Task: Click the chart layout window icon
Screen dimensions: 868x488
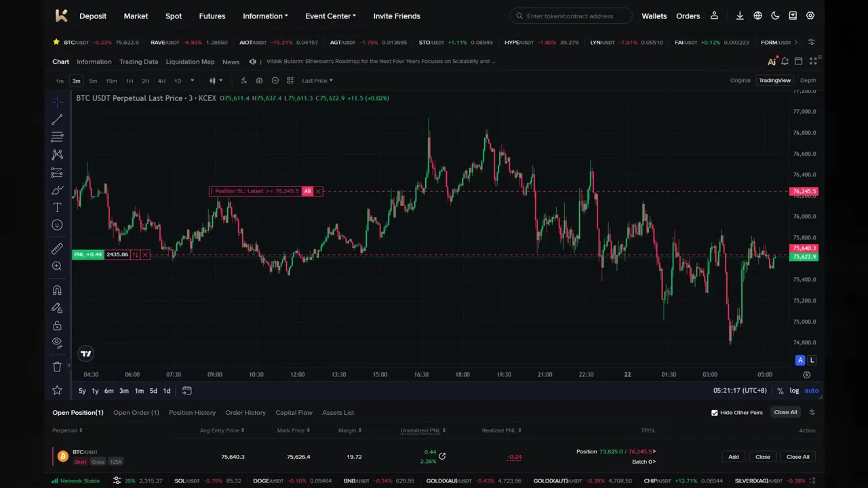Action: [x=798, y=62]
